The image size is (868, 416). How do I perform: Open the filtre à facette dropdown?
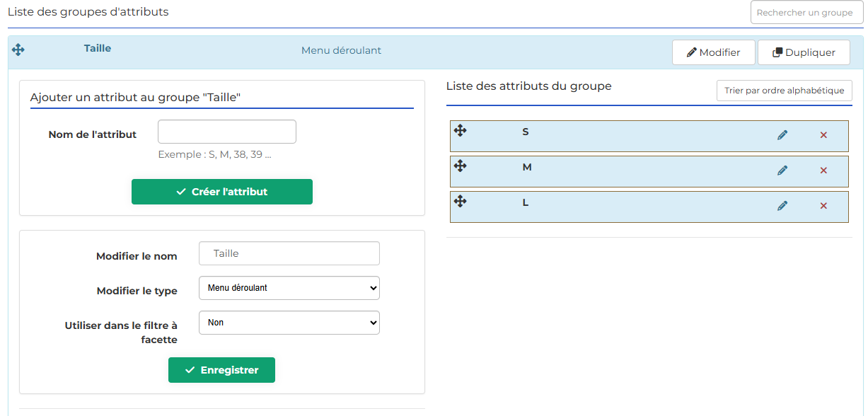click(289, 323)
